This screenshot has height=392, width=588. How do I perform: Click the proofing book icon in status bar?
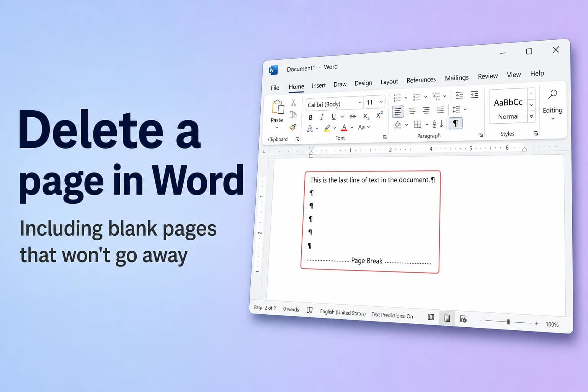click(310, 310)
